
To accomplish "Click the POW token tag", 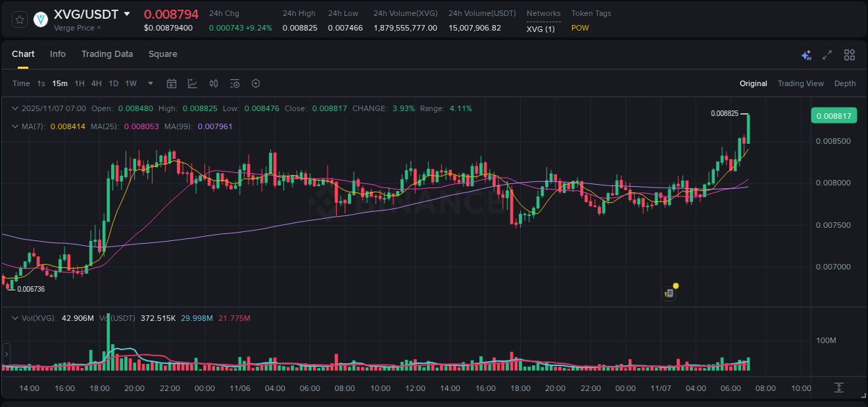I will pyautogui.click(x=580, y=28).
